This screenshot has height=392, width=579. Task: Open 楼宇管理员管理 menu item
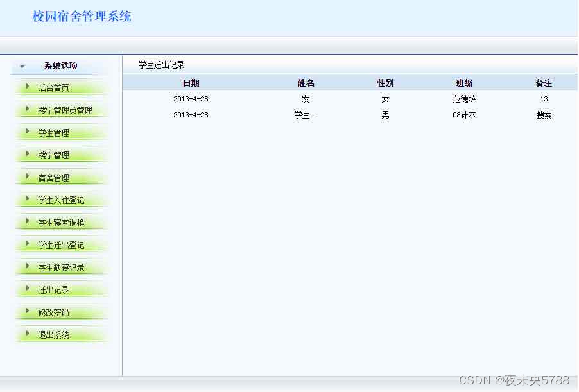point(65,110)
